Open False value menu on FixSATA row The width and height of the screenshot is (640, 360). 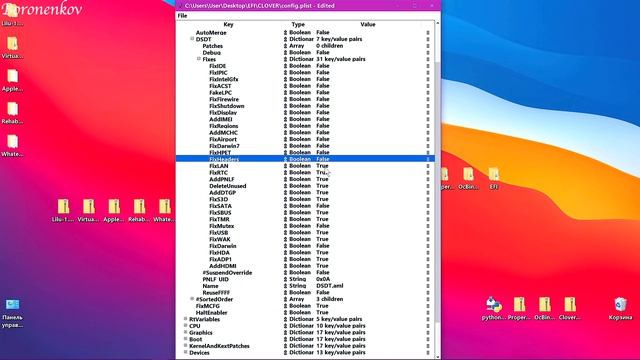point(322,206)
